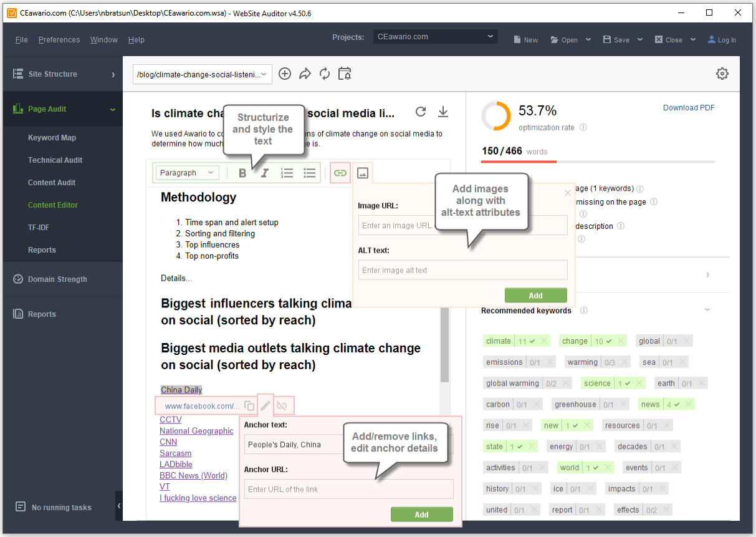
Task: Insert a bulleted list
Action: click(309, 173)
